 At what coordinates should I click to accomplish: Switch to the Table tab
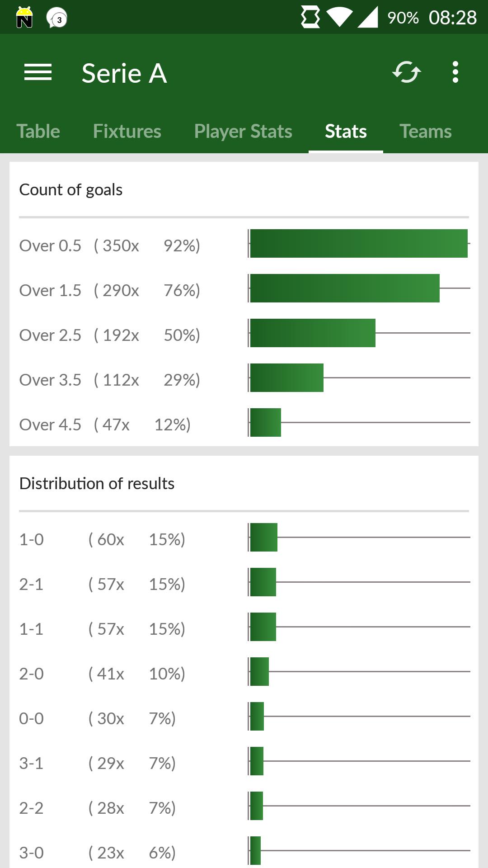point(38,131)
